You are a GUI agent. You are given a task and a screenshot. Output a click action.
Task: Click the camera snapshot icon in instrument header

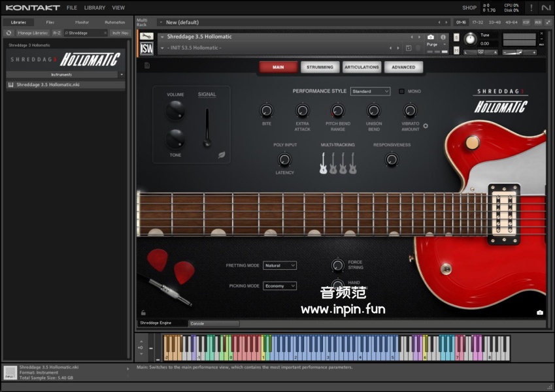tap(430, 37)
